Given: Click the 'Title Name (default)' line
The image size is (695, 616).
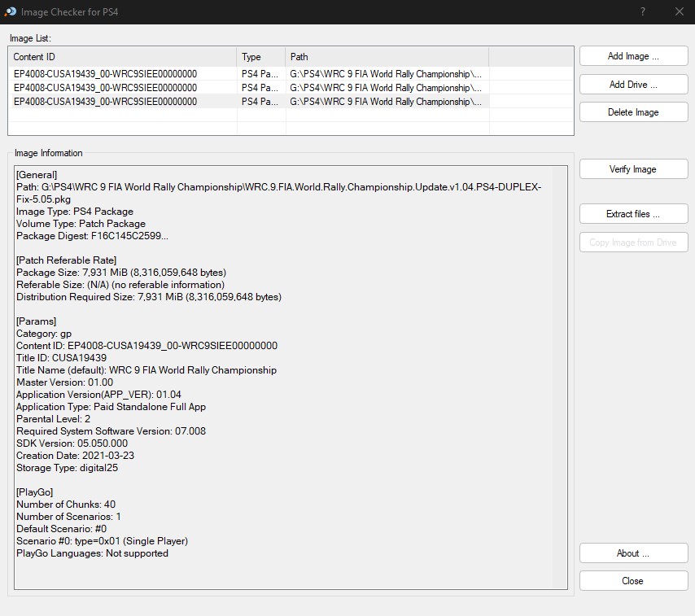Looking at the screenshot, I should coord(146,370).
